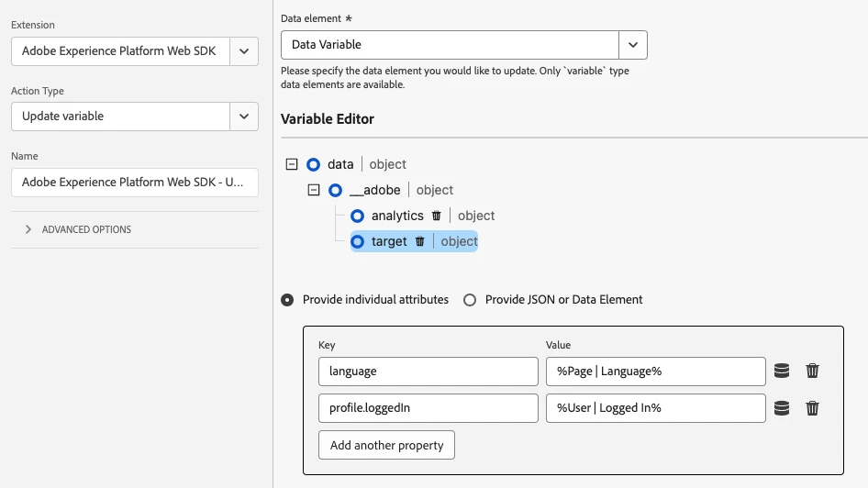Select the target tree label
Screen dimensions: 868x488
389,242
